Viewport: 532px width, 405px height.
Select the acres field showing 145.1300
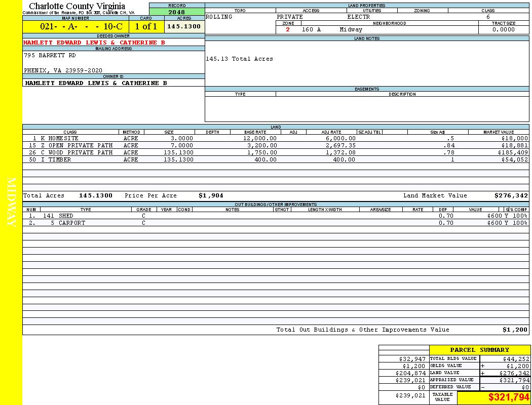coord(184,26)
